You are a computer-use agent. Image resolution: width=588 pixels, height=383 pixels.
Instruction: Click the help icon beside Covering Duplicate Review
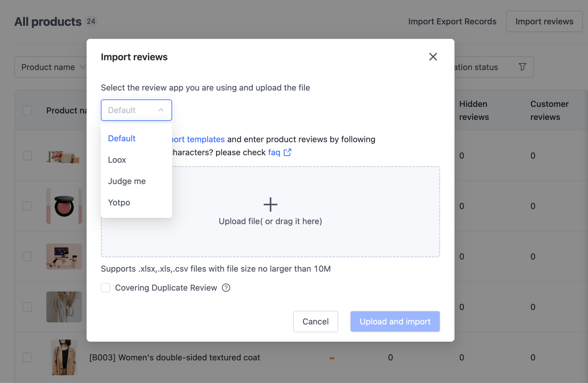(226, 288)
